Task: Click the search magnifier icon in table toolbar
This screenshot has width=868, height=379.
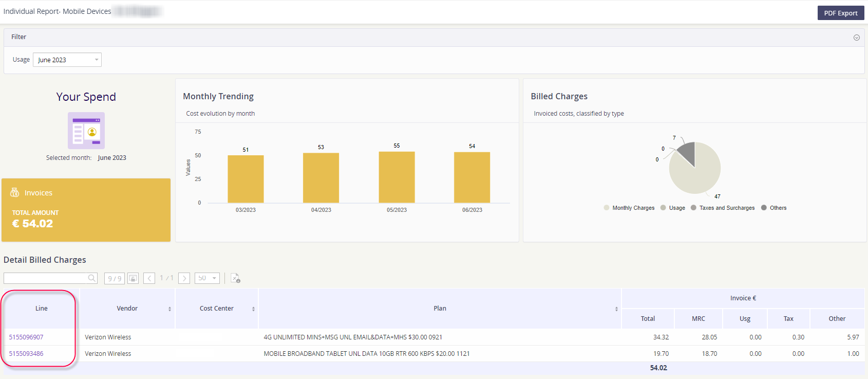Action: click(x=91, y=278)
